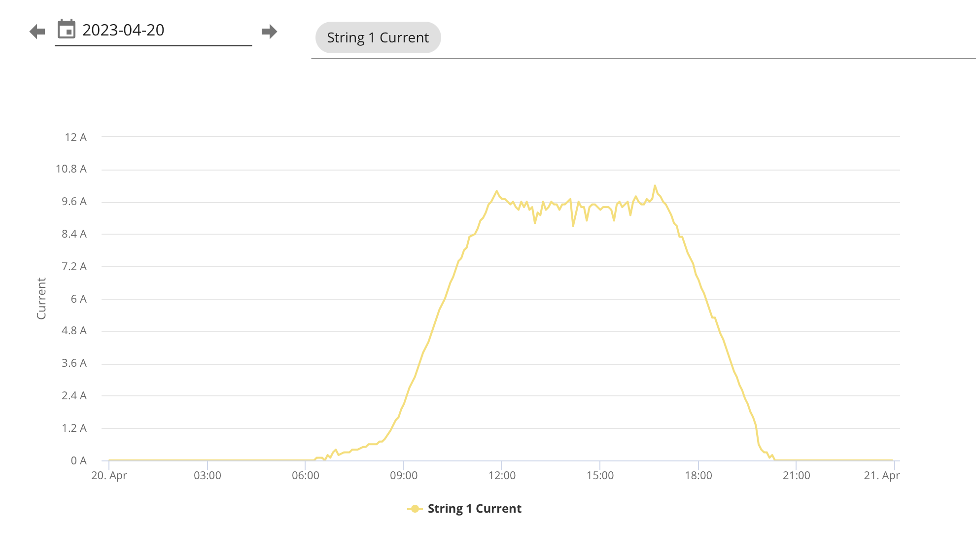Click the 09:00 x-axis time label
Screen dimensions: 976x560
point(404,476)
